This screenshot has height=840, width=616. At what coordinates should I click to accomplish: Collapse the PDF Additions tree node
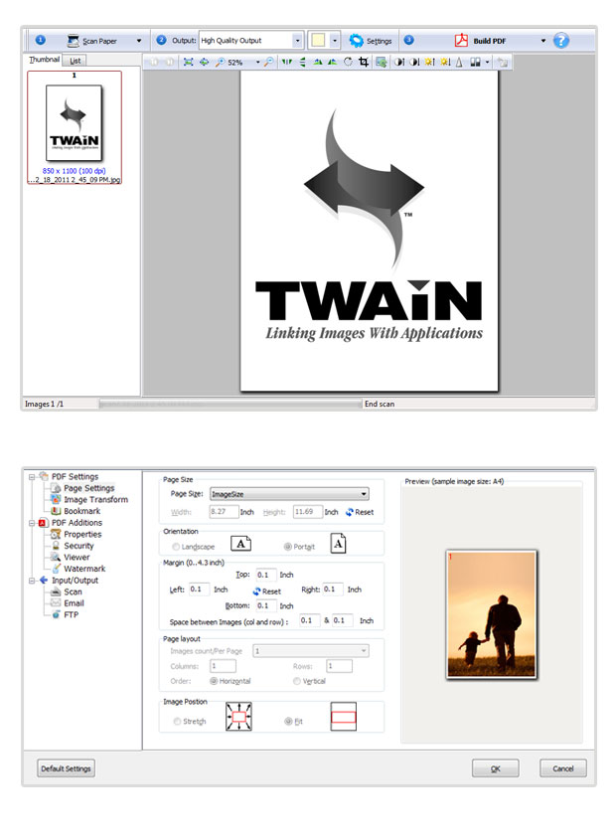coord(32,523)
